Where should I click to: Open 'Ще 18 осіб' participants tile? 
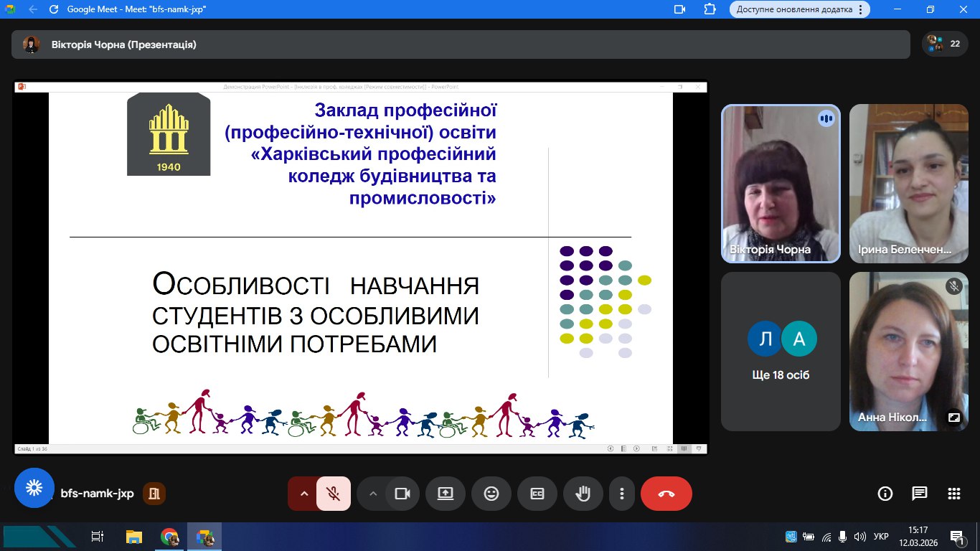(781, 351)
